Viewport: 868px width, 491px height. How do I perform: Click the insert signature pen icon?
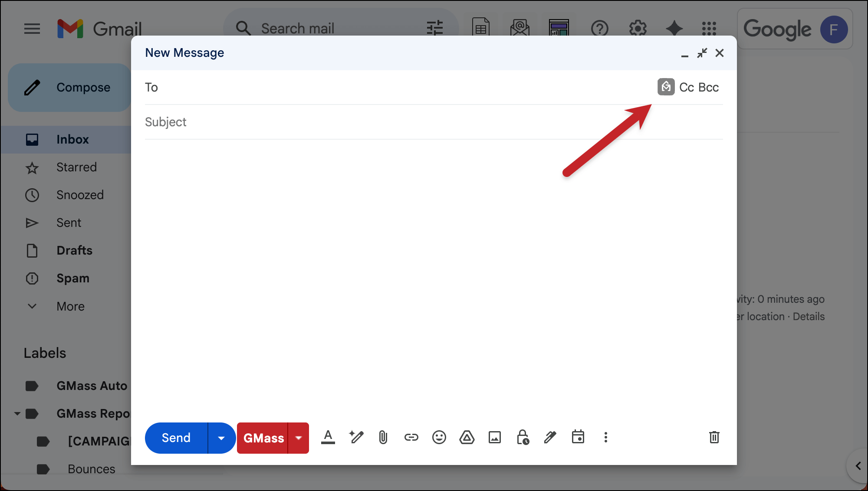pyautogui.click(x=550, y=437)
